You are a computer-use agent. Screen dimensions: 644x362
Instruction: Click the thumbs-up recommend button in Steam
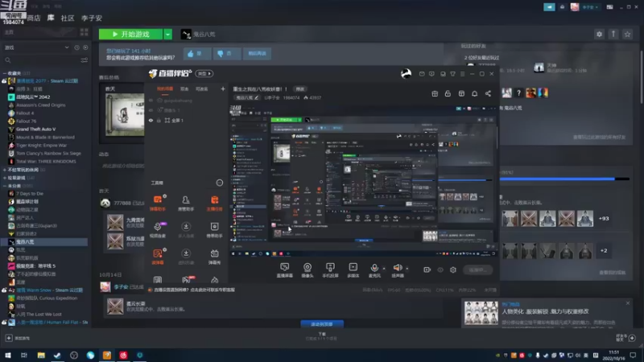[x=197, y=53]
